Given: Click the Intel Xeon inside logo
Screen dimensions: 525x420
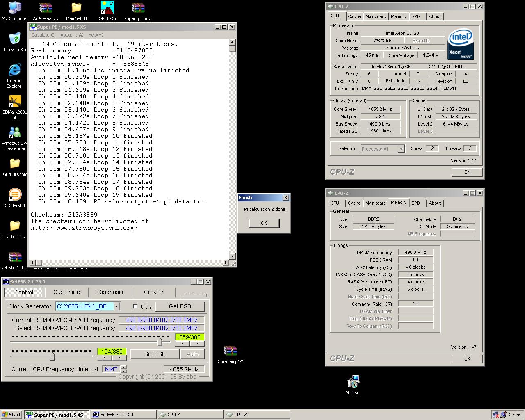Looking at the screenshot, I should click(x=461, y=44).
